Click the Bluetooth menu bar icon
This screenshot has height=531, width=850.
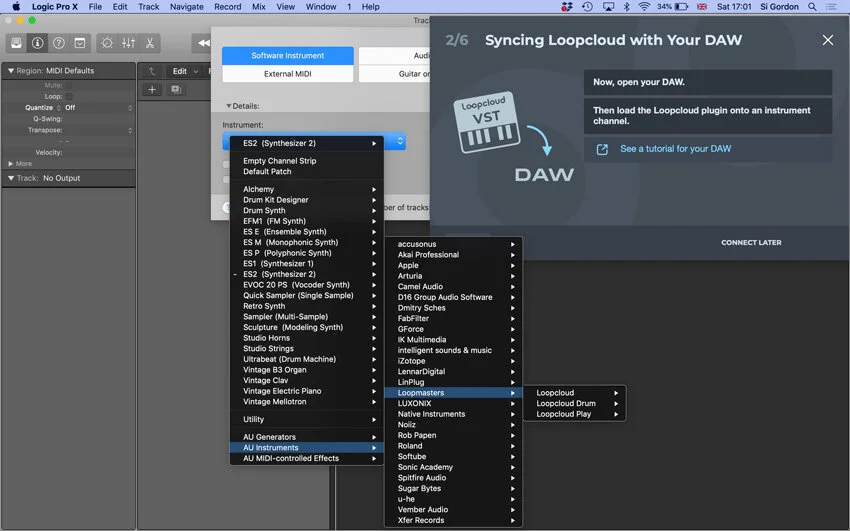pos(626,7)
